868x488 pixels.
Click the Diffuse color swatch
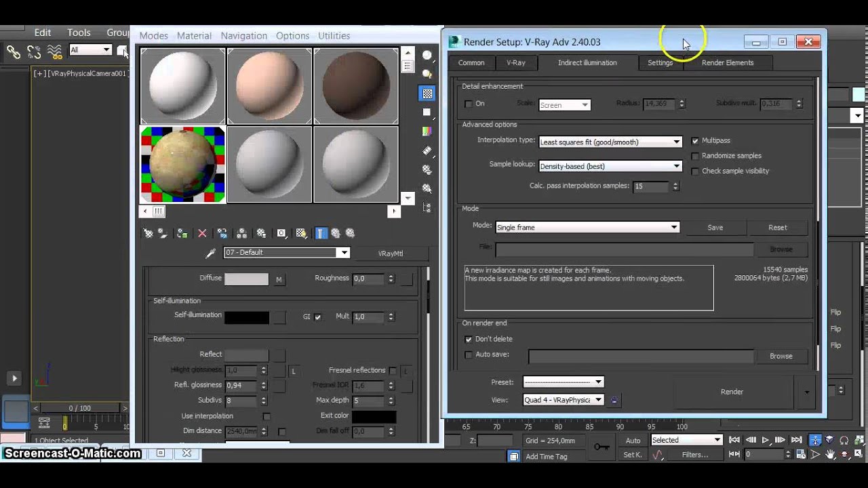(246, 279)
